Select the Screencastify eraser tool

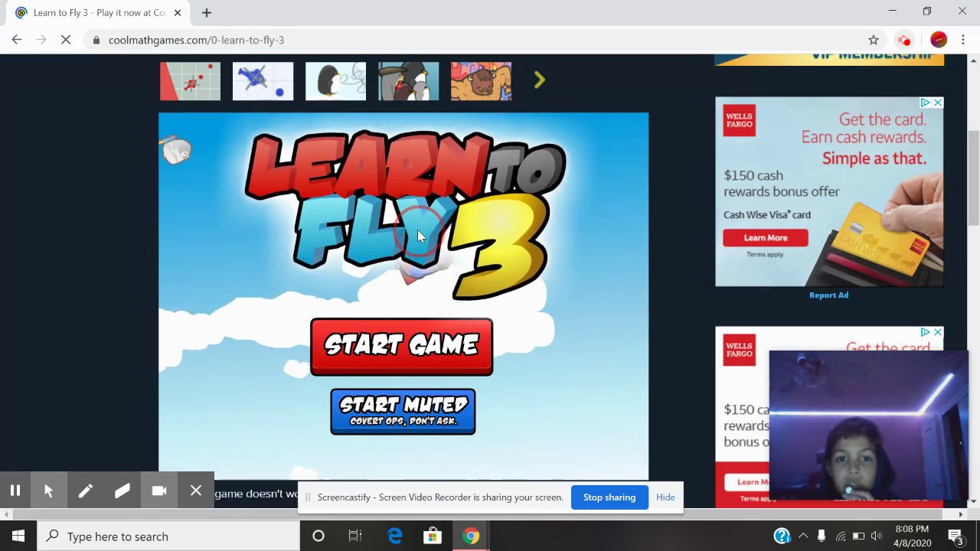coord(122,491)
